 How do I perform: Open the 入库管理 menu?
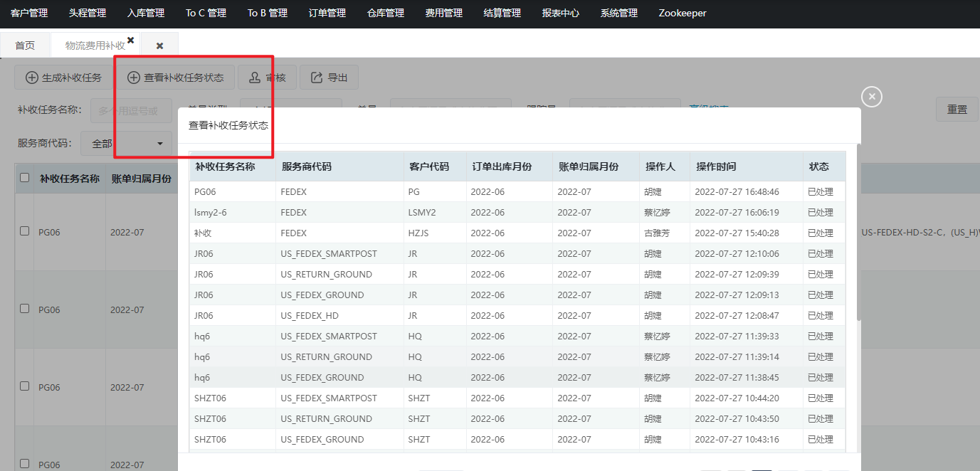(x=146, y=13)
